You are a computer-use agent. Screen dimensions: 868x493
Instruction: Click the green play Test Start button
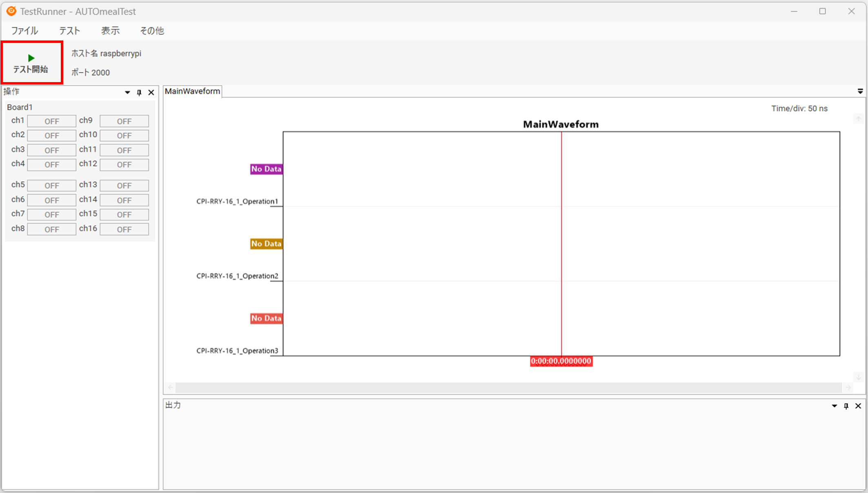31,63
